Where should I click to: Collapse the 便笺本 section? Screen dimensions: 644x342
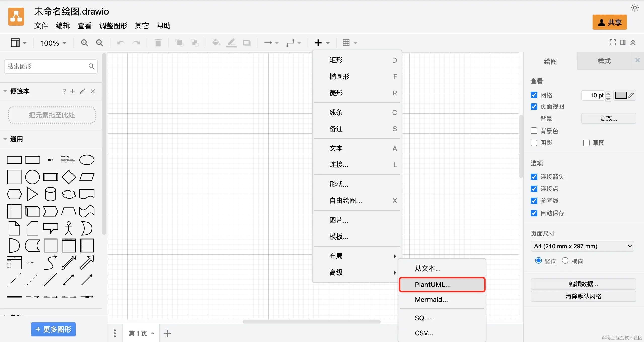click(5, 91)
